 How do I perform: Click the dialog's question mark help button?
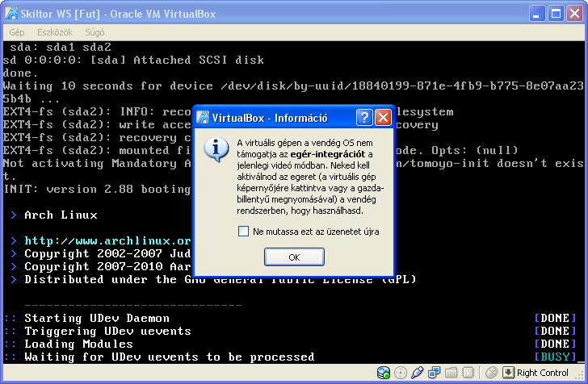pos(364,117)
